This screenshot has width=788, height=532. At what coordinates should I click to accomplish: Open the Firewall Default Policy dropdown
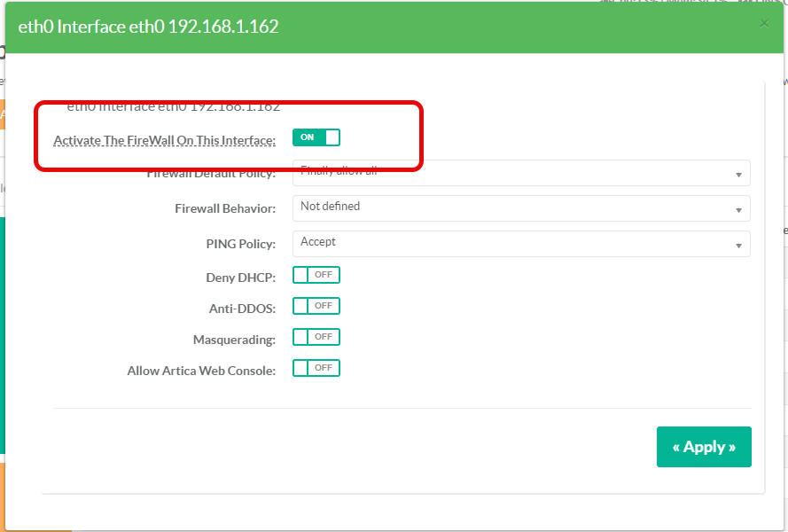(514, 174)
